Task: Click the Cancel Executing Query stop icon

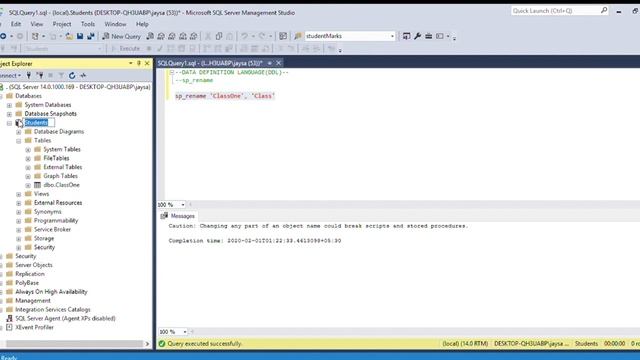Action: 149,49
